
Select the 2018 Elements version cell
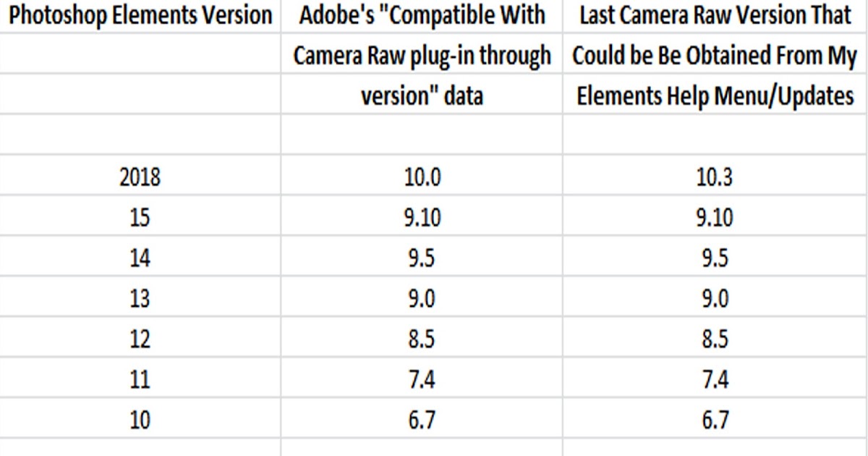pos(140,177)
